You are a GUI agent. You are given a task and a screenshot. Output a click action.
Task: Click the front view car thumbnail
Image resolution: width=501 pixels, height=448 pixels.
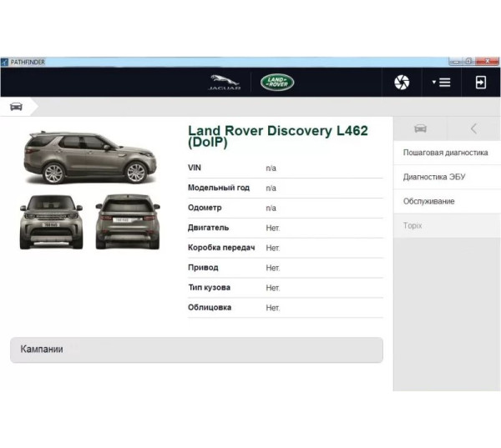point(50,222)
